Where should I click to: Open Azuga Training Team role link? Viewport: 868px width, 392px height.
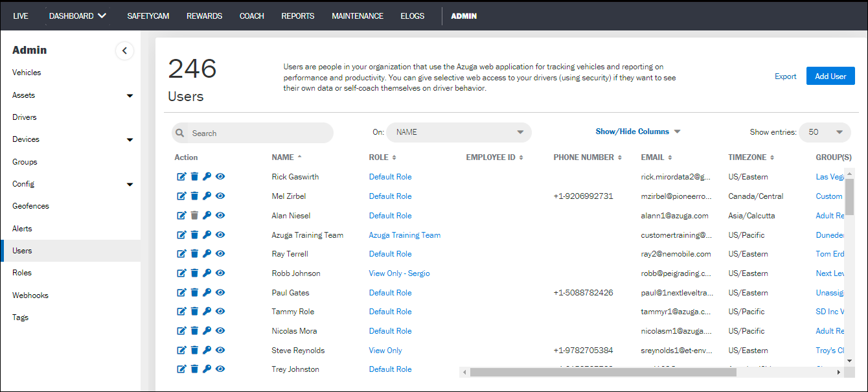coord(405,235)
